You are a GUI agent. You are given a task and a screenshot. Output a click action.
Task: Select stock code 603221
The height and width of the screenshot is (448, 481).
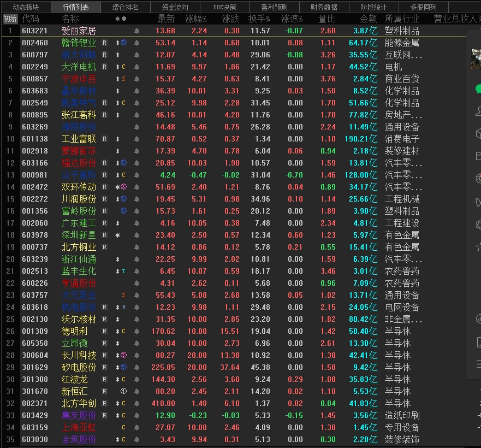click(34, 31)
